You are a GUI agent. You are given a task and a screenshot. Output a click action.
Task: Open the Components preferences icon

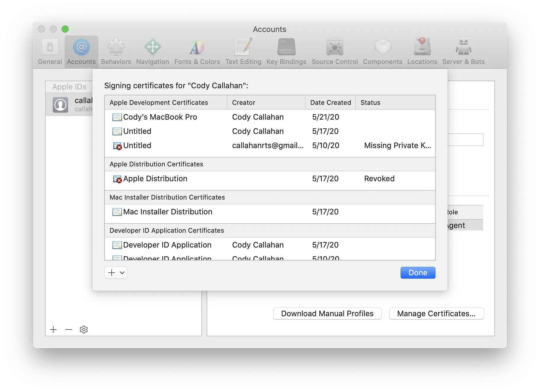(382, 52)
